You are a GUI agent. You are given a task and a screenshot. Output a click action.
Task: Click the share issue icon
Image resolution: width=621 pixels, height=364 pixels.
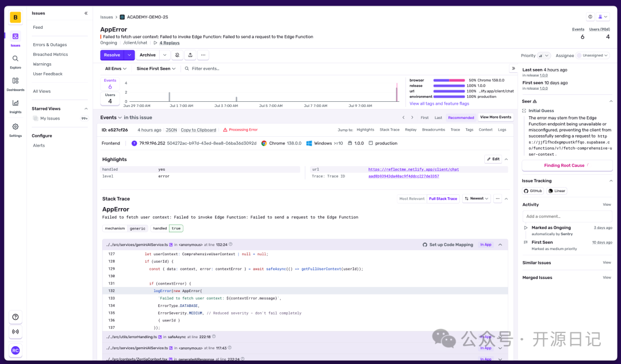[x=190, y=55]
